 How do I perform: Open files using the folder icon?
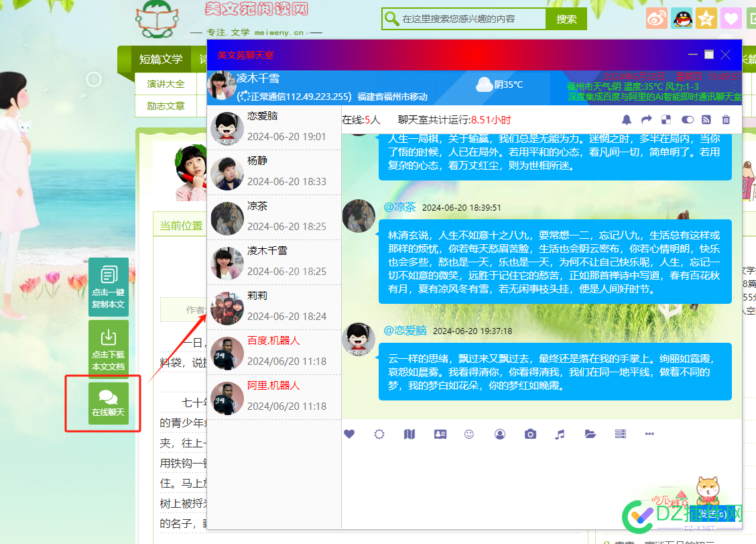pyautogui.click(x=590, y=434)
